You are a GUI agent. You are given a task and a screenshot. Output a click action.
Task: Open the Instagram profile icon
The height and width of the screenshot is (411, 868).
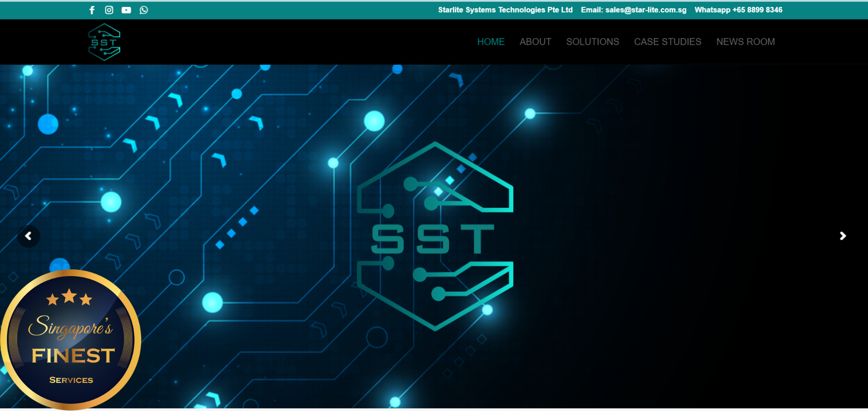click(x=109, y=10)
